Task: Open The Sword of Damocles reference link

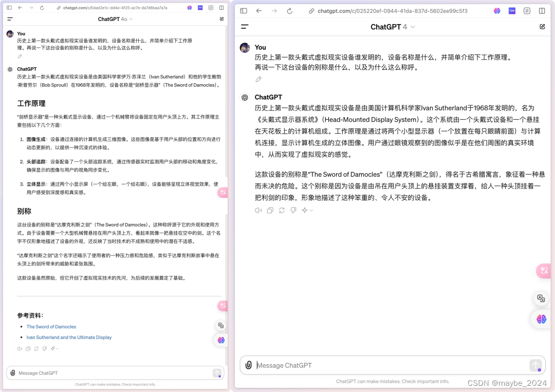Action: tap(51, 327)
